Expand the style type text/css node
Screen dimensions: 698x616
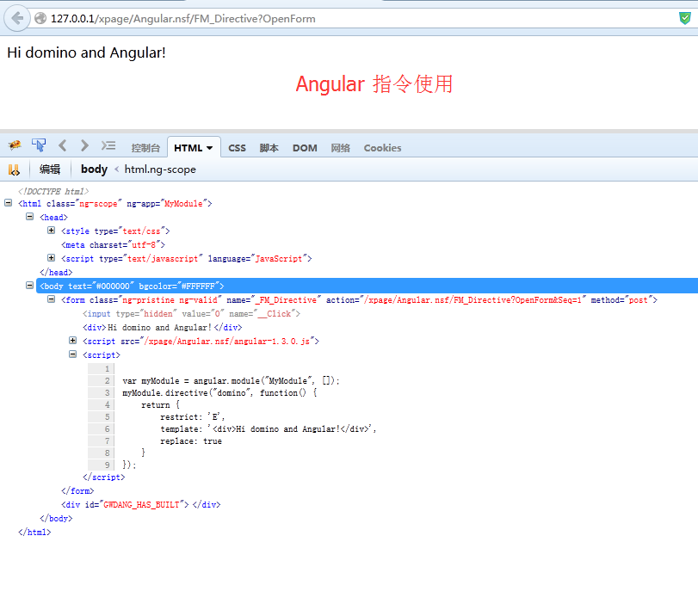coord(51,231)
